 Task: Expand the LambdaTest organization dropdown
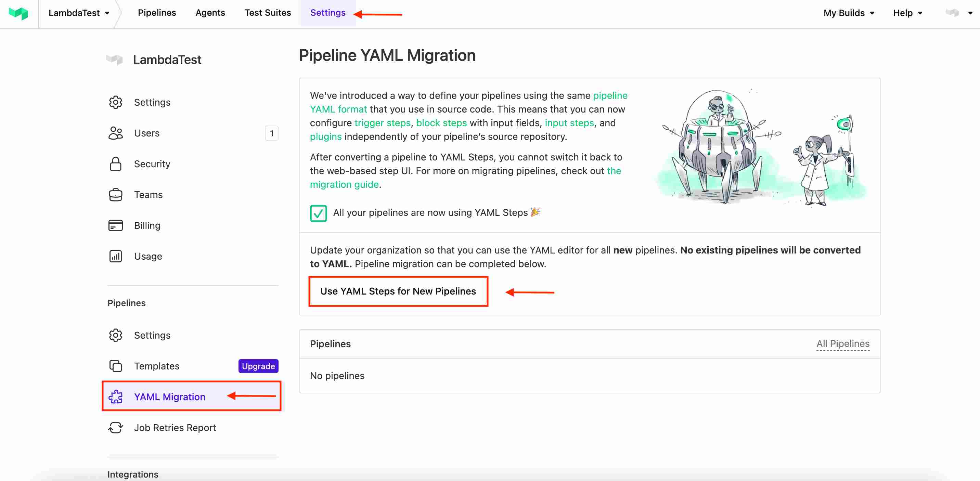pos(79,13)
